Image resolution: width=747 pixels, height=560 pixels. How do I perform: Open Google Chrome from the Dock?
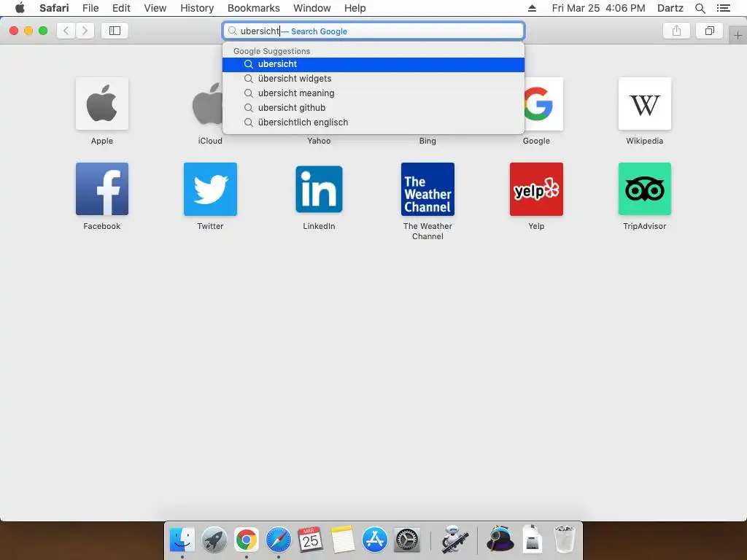247,540
